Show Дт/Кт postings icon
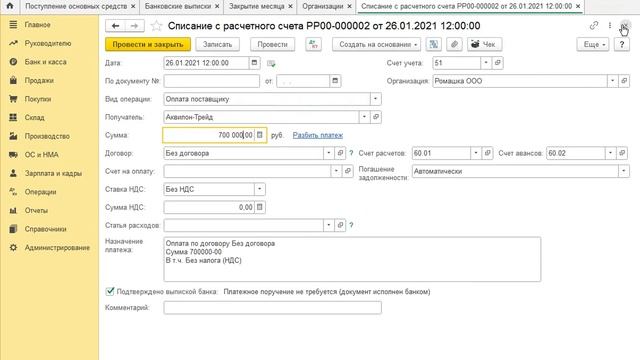Image resolution: width=640 pixels, height=360 pixels. click(x=313, y=44)
